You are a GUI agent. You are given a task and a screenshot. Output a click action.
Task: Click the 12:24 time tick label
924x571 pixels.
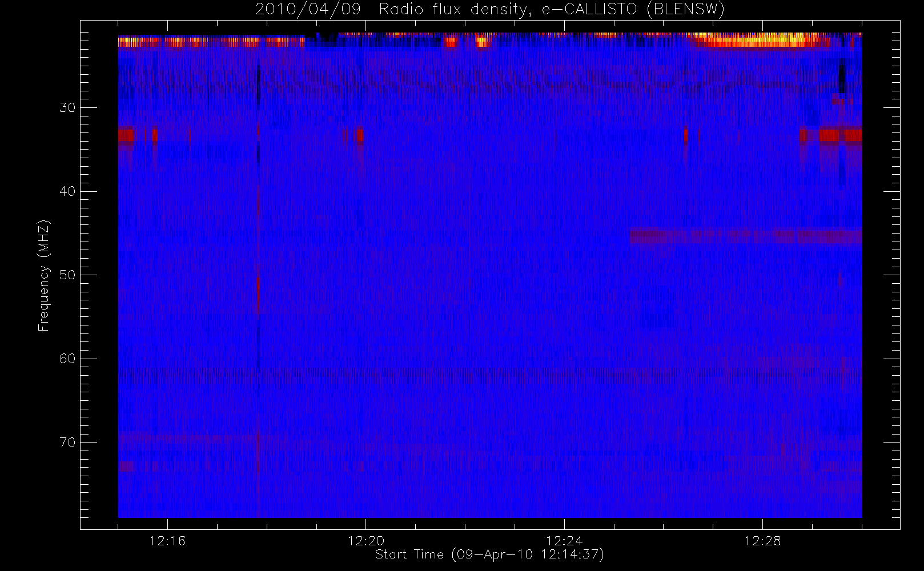564,541
